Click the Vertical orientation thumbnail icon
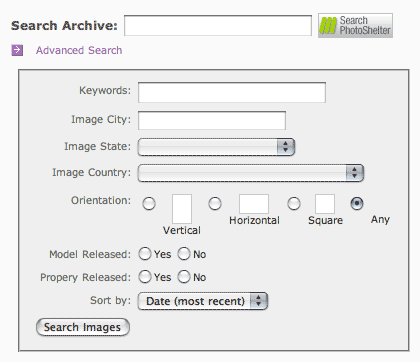Viewport: 420px width, 362px height. pyautogui.click(x=182, y=209)
